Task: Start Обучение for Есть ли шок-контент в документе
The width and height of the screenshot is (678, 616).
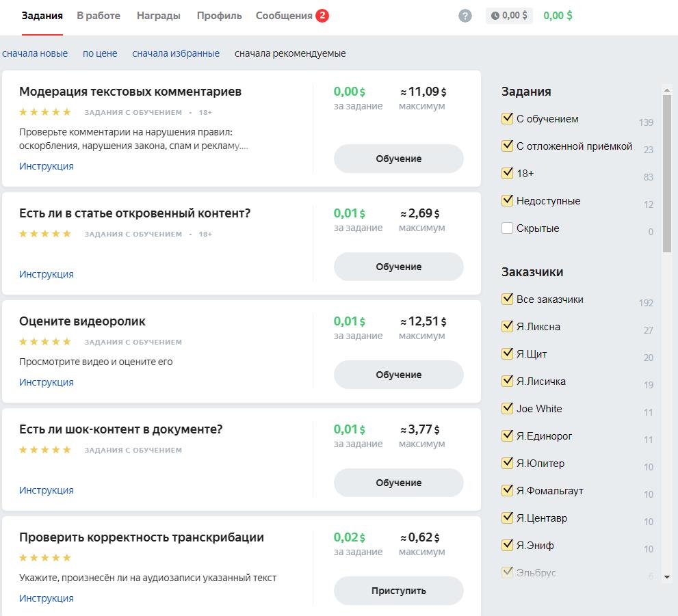Action: (399, 483)
